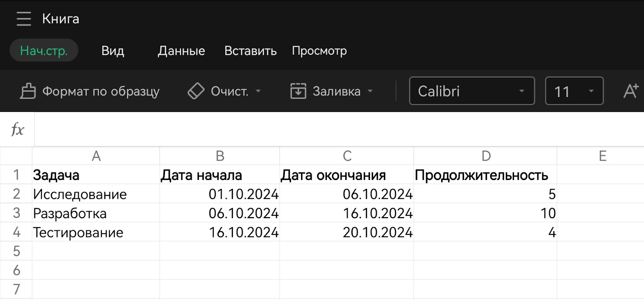Switch to the Вид tab
Viewport: 644px width, 300px height.
click(113, 51)
